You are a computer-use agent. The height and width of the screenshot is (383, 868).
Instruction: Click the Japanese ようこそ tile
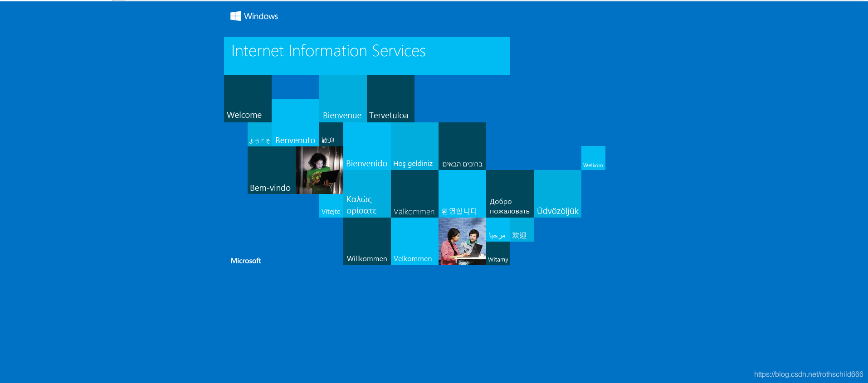pos(259,135)
